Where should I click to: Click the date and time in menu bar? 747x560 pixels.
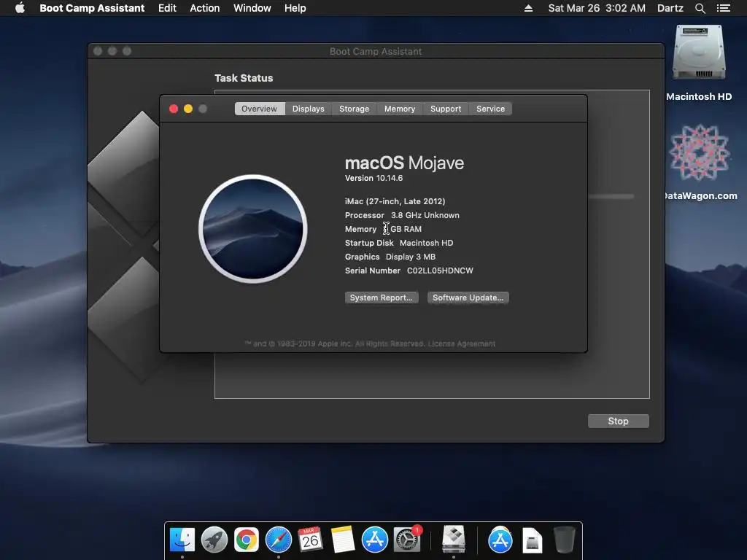[x=597, y=8]
